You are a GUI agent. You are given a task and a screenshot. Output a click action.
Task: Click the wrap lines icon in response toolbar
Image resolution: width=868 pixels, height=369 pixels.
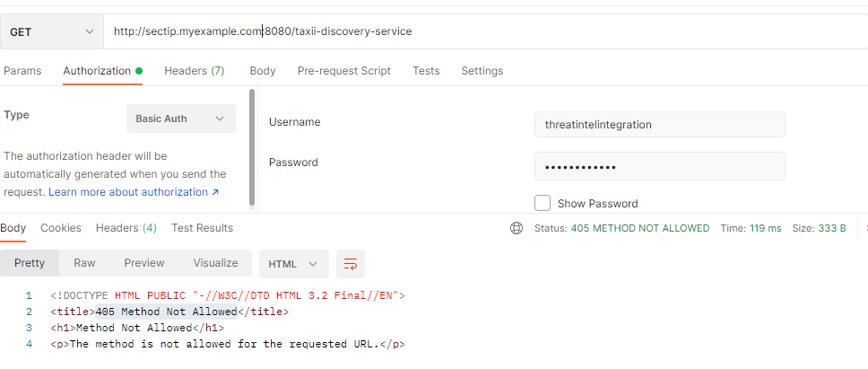click(x=351, y=264)
